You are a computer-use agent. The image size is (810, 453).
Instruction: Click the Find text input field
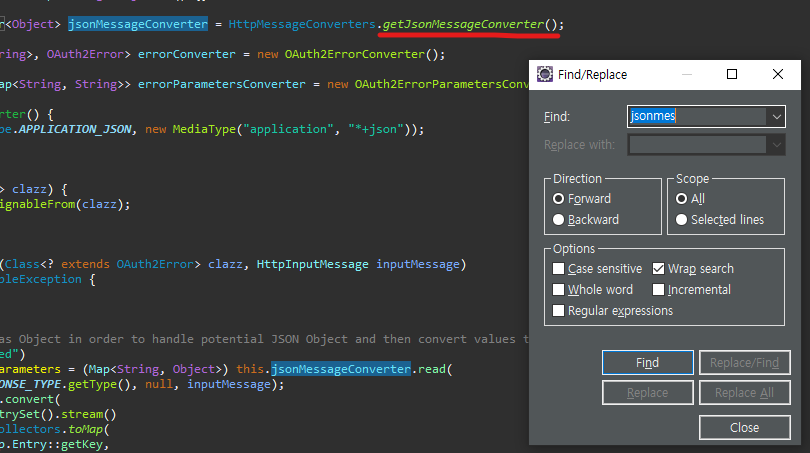pyautogui.click(x=697, y=116)
